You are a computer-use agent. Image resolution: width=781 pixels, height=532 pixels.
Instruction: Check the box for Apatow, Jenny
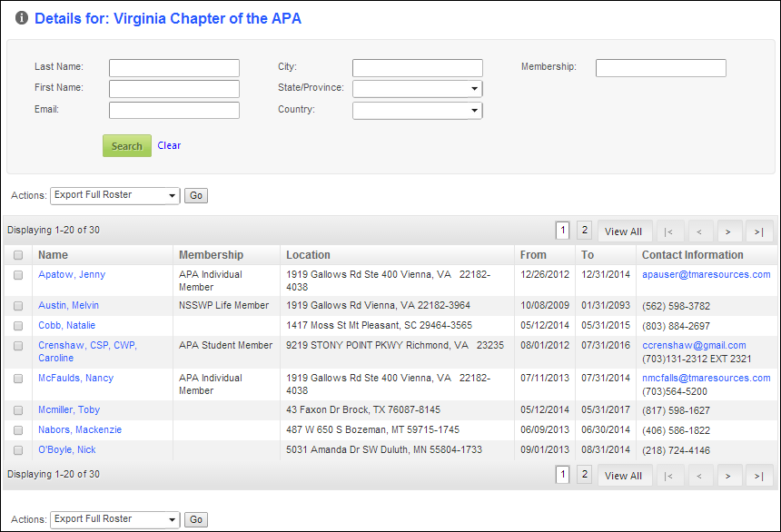click(18, 275)
